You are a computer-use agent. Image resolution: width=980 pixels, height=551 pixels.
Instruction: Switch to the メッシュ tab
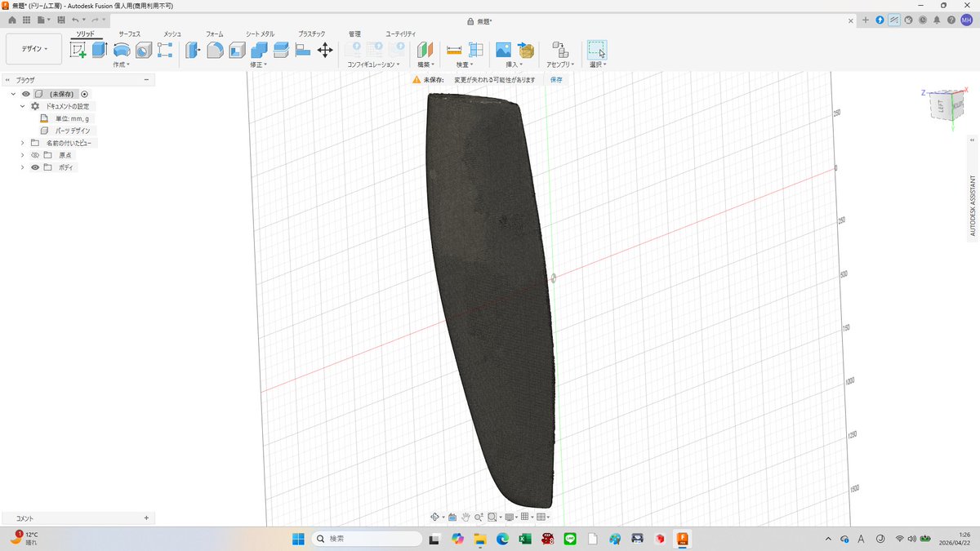172,33
